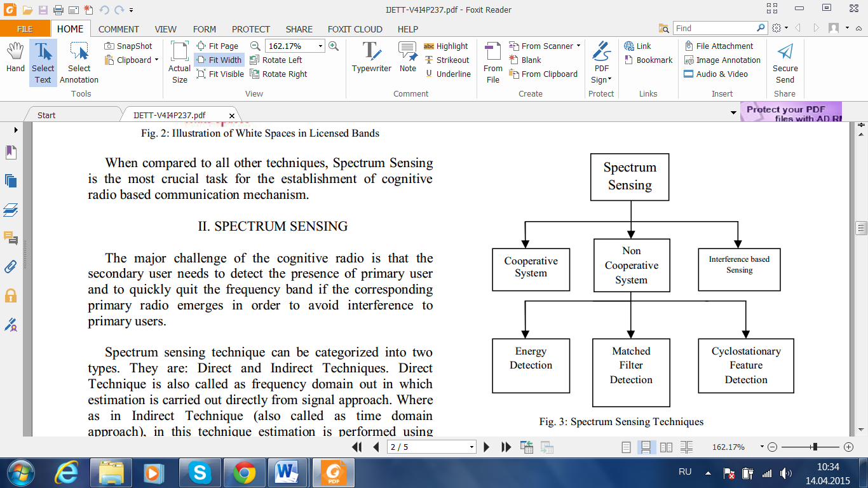Rotate the page left

(276, 60)
